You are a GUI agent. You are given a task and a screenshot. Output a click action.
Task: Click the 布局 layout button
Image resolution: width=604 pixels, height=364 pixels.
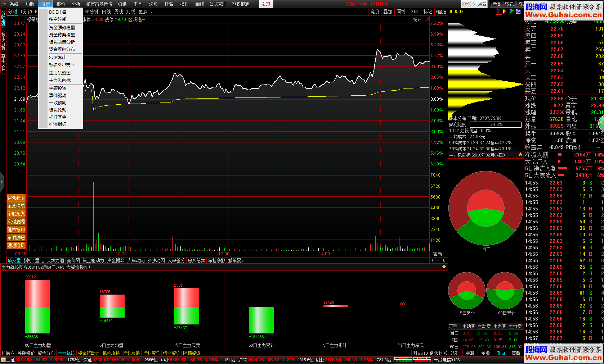click(437, 254)
